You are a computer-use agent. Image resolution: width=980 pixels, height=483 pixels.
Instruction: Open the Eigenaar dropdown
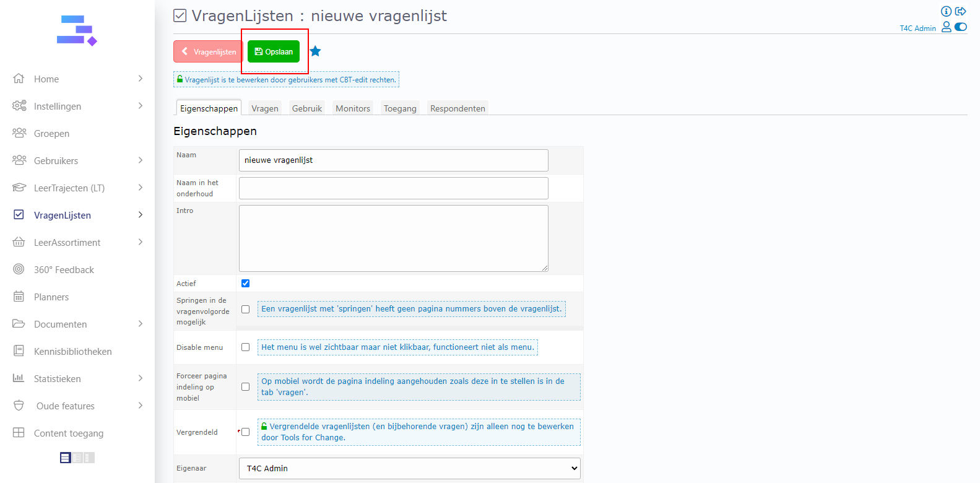point(409,468)
